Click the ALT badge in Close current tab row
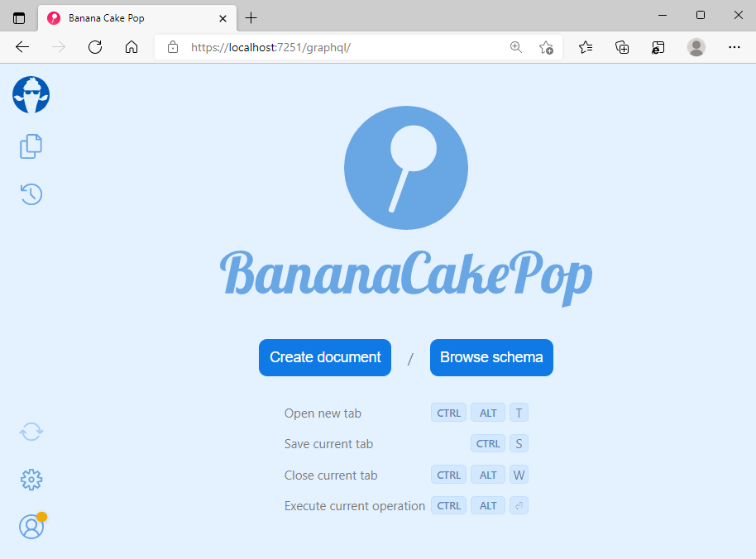Screen dimensions: 756x559 click(488, 475)
